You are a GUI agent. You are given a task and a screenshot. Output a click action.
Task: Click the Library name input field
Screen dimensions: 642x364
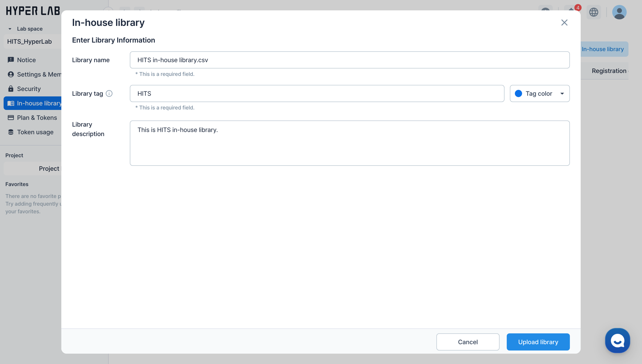(x=349, y=60)
